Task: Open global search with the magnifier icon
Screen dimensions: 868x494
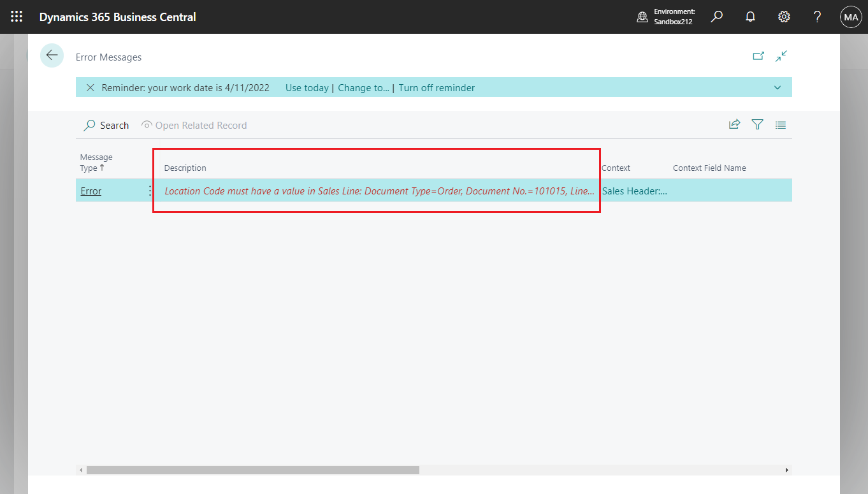Action: pyautogui.click(x=716, y=17)
